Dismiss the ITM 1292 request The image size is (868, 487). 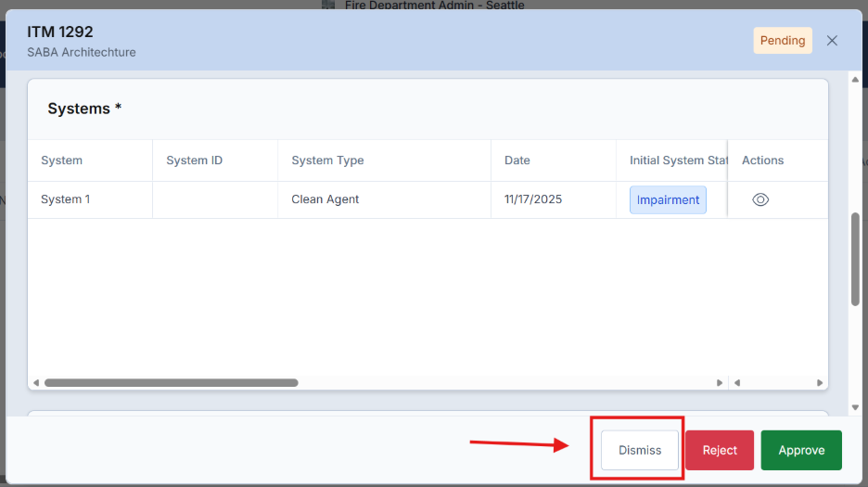point(640,450)
